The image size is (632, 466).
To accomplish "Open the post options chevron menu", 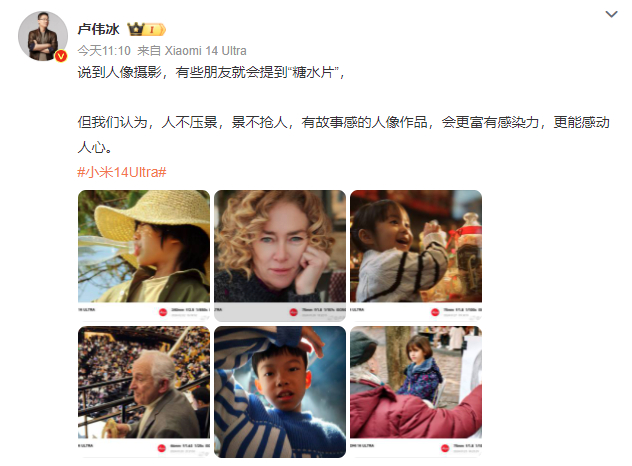I will click(x=611, y=15).
